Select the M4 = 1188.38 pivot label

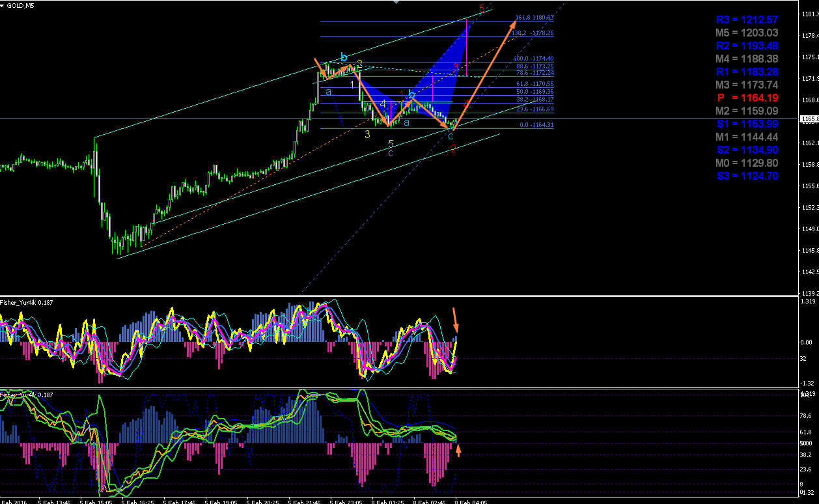coord(747,59)
